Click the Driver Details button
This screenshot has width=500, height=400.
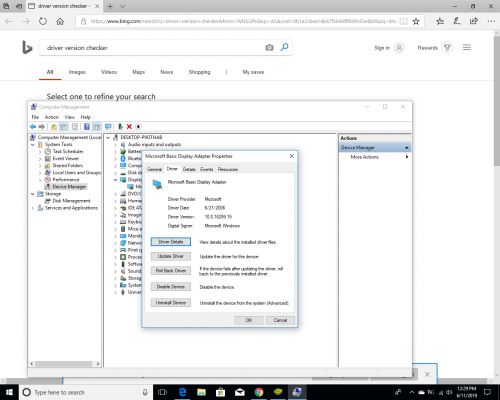[x=171, y=242]
